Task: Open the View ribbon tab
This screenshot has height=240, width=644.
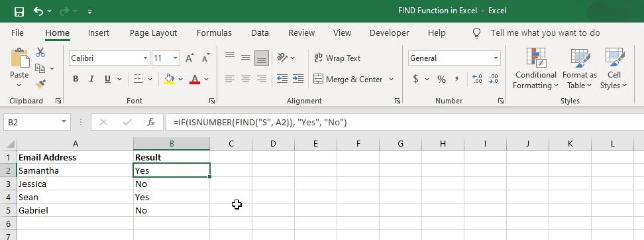Action: click(342, 33)
